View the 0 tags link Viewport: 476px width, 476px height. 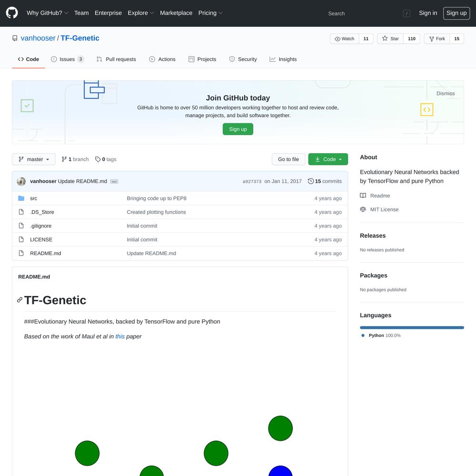(x=106, y=159)
